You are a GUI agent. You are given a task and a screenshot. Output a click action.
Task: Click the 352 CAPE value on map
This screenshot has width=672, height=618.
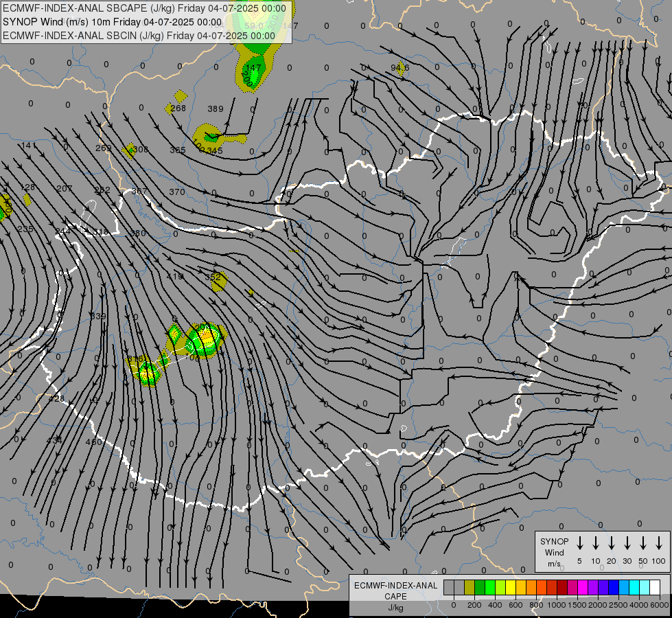coord(213,277)
